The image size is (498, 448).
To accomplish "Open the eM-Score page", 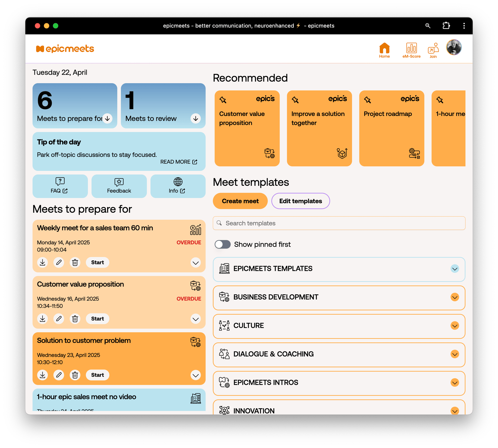I will click(411, 50).
